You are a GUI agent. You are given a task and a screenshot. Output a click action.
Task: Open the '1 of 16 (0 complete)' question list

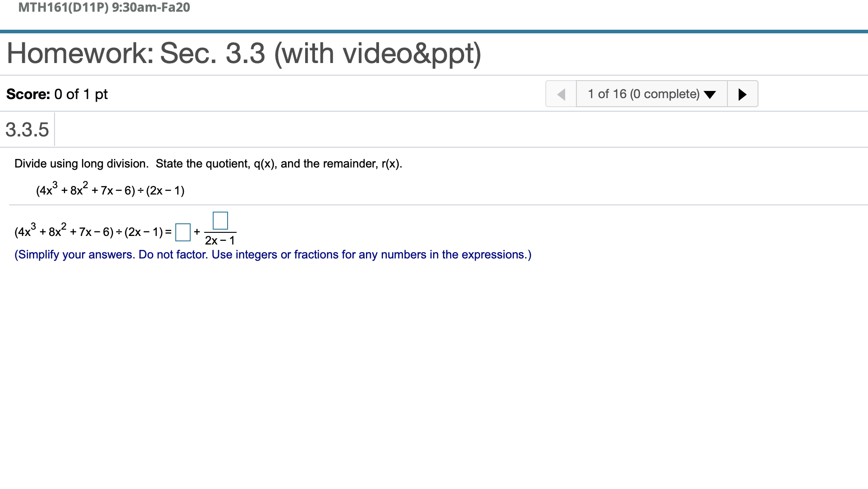(652, 94)
